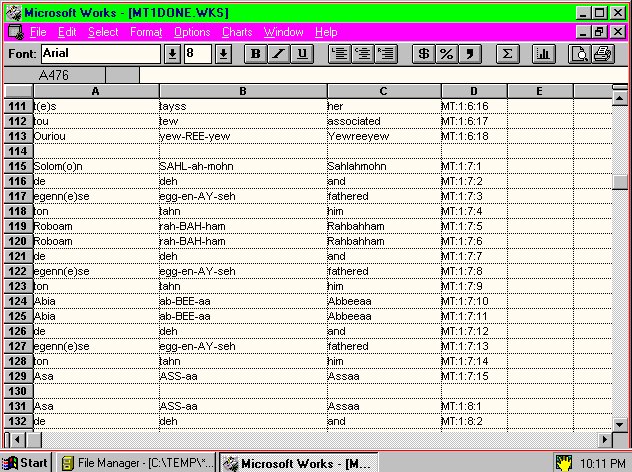Open the Options menu
This screenshot has height=472, width=632.
[x=192, y=32]
